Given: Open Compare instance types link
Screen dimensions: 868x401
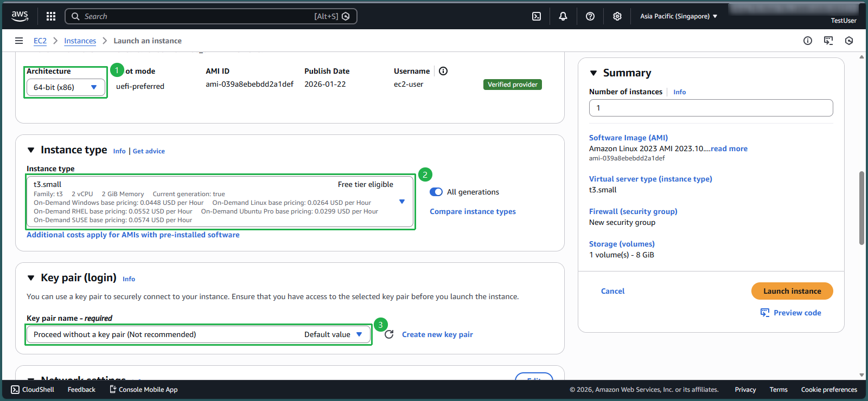Looking at the screenshot, I should tap(473, 211).
